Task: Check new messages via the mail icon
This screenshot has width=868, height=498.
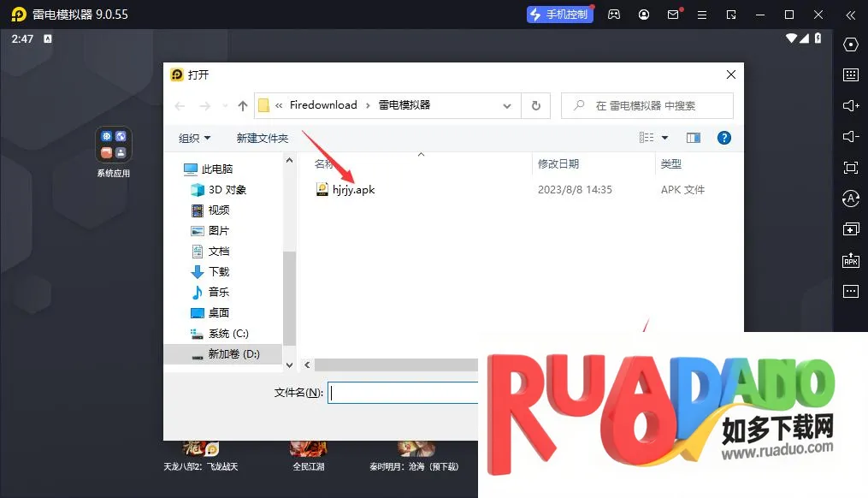Action: (x=673, y=15)
